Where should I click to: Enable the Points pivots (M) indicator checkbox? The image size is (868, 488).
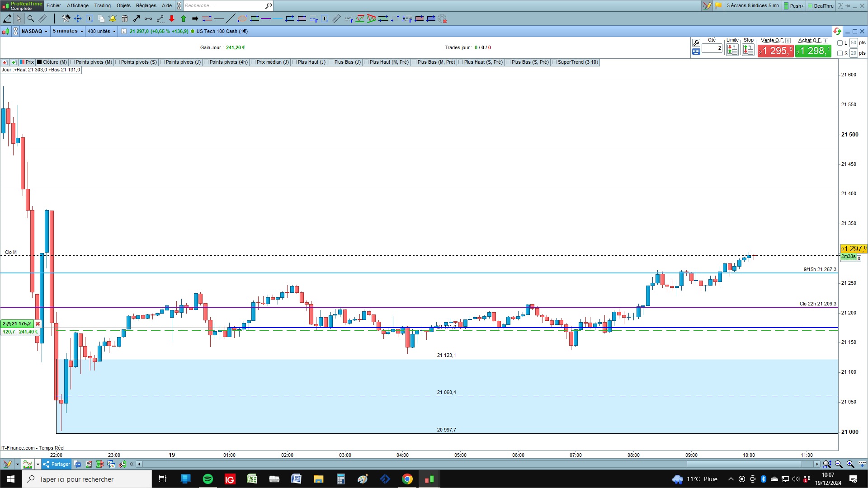pyautogui.click(x=72, y=62)
